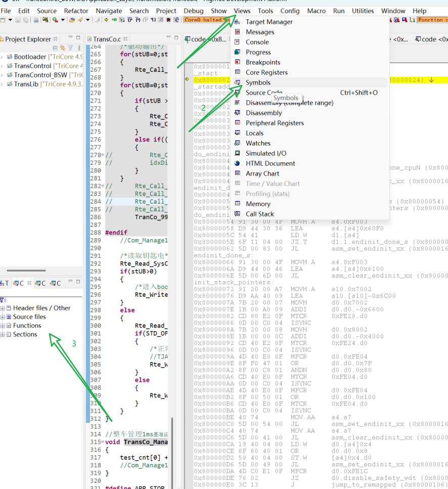Click the orange Function field in toolbar
Image resolution: width=448 pixels, height=489 pixels.
(432, 20)
